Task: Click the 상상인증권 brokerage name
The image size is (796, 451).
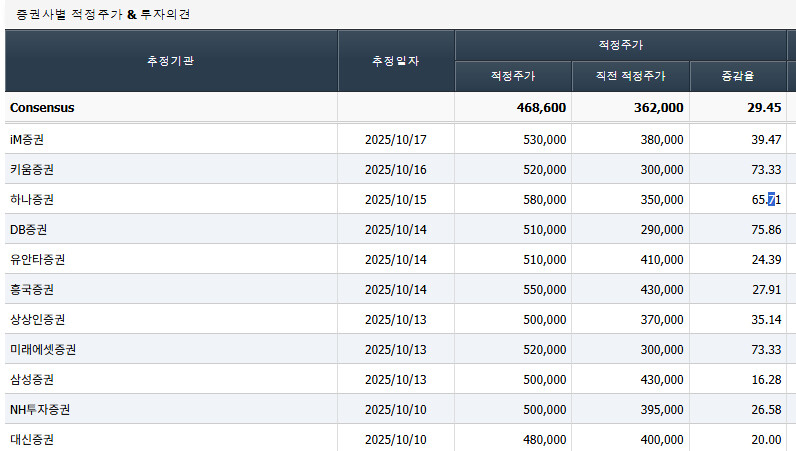Action: (x=38, y=319)
